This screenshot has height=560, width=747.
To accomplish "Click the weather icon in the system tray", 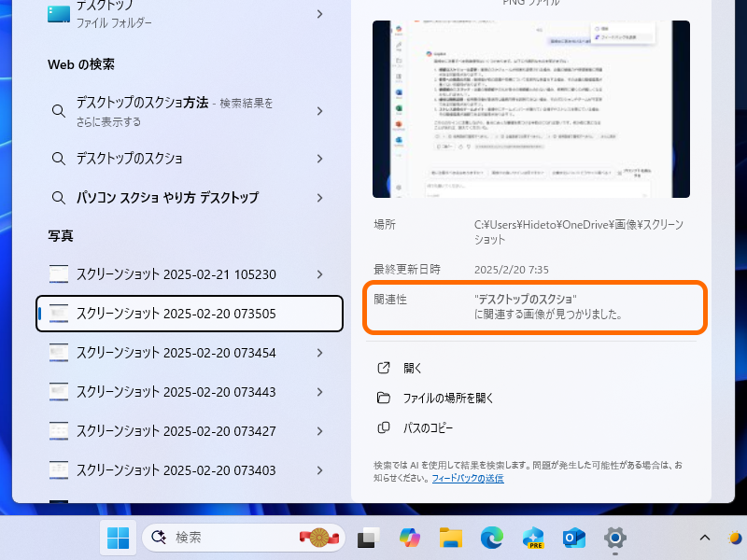I will 735,539.
